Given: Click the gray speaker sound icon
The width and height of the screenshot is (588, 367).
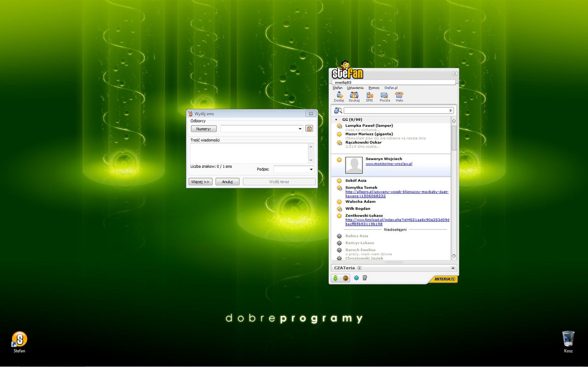Looking at the screenshot, I should click(365, 278).
